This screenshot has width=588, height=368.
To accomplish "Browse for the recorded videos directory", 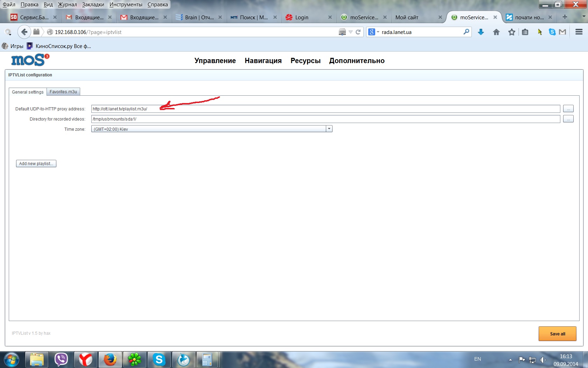I will click(568, 119).
